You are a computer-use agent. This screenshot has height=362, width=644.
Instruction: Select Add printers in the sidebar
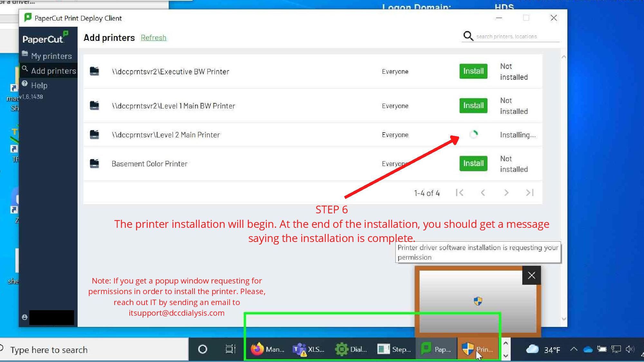pyautogui.click(x=48, y=71)
